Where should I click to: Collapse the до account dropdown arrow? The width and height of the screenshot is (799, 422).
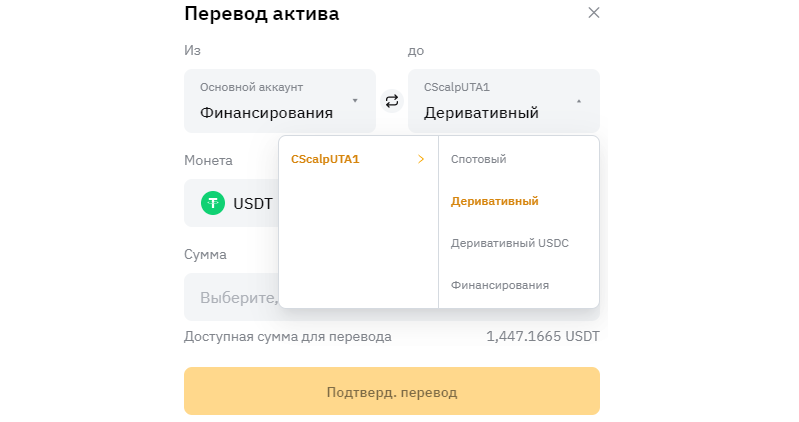pos(579,101)
